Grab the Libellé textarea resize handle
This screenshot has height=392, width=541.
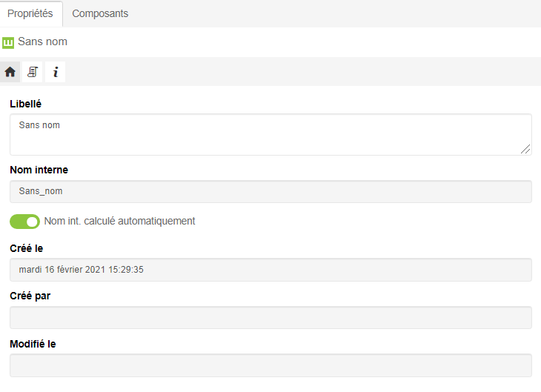[525, 149]
